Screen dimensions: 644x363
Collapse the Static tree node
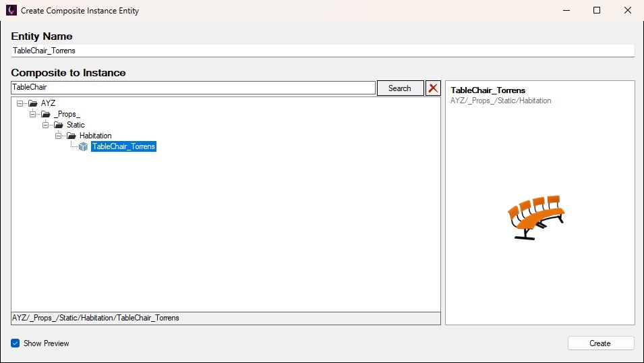click(x=46, y=125)
